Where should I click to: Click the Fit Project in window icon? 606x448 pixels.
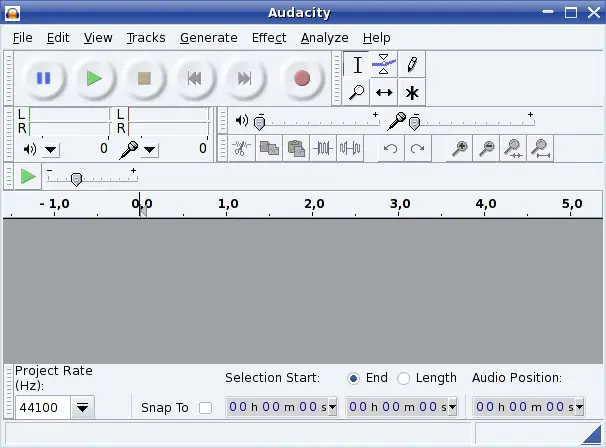[540, 148]
